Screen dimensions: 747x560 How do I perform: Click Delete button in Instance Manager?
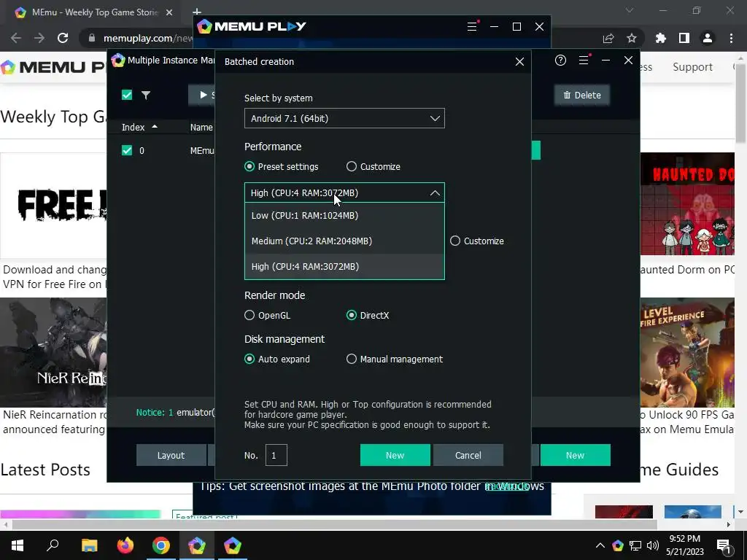(581, 96)
